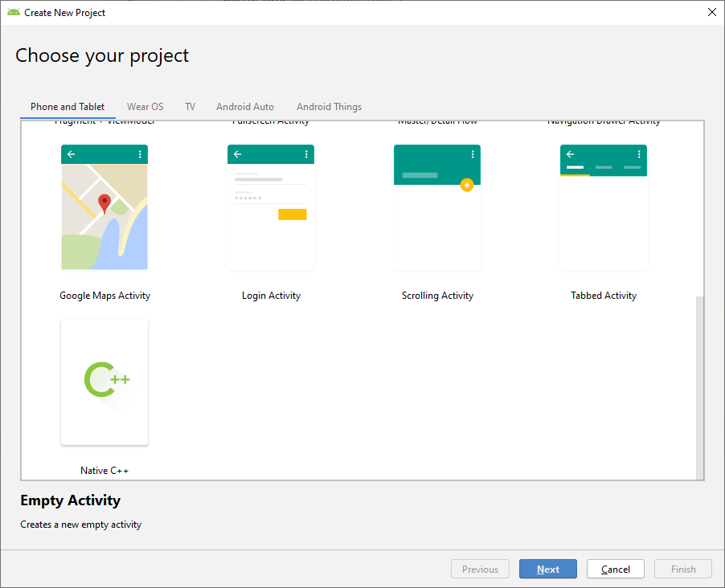Switch to the Wear OS tab

point(145,106)
